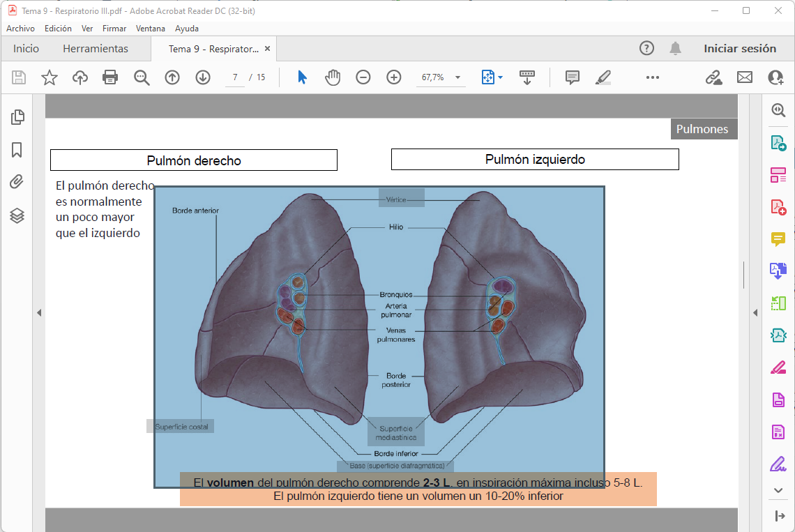Click Iniciar sesión
The height and width of the screenshot is (532, 795).
click(740, 49)
